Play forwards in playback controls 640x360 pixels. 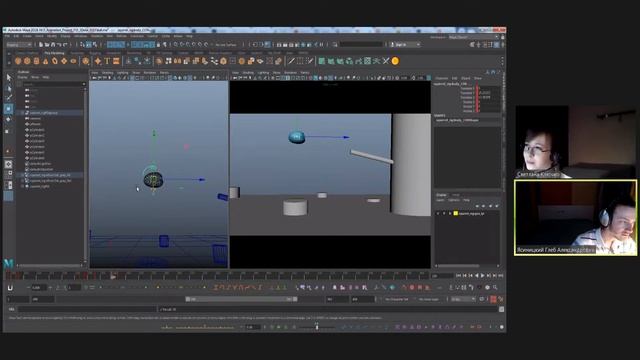[482, 276]
